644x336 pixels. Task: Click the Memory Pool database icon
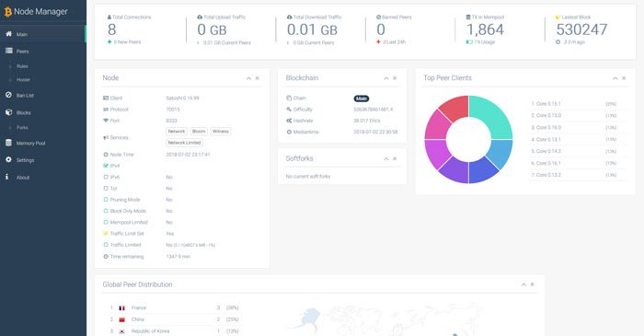pyautogui.click(x=8, y=143)
